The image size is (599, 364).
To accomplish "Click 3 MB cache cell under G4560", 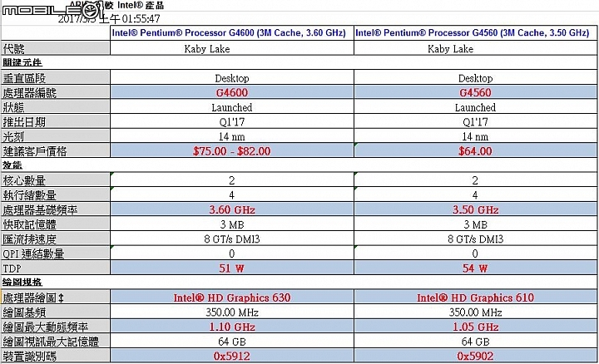I will (x=475, y=224).
